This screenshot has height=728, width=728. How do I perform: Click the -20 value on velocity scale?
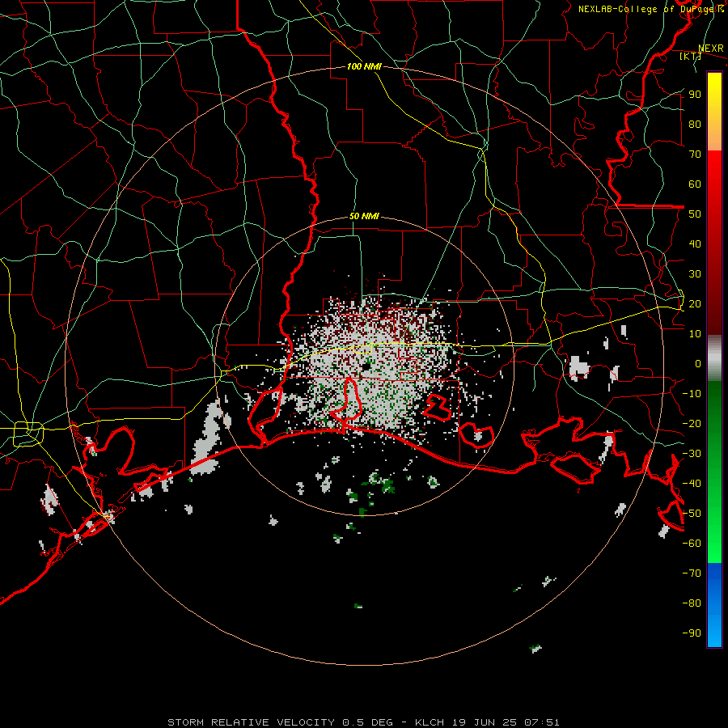pyautogui.click(x=692, y=423)
